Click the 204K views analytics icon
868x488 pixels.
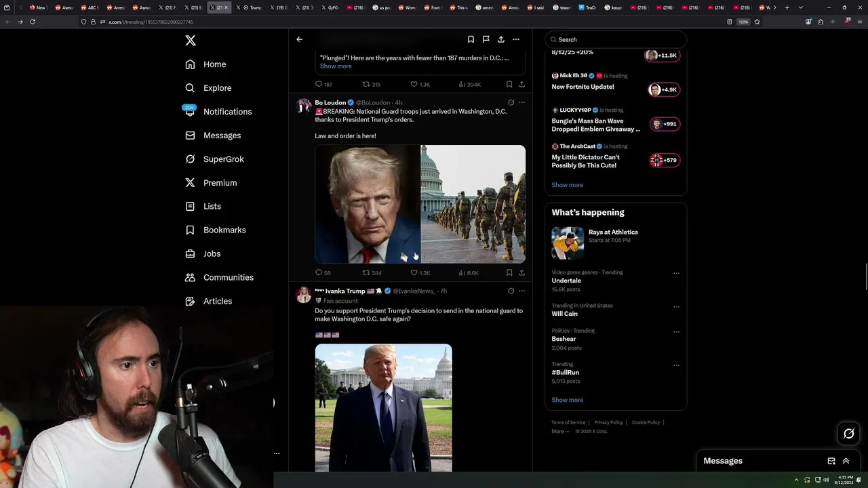[x=462, y=84]
